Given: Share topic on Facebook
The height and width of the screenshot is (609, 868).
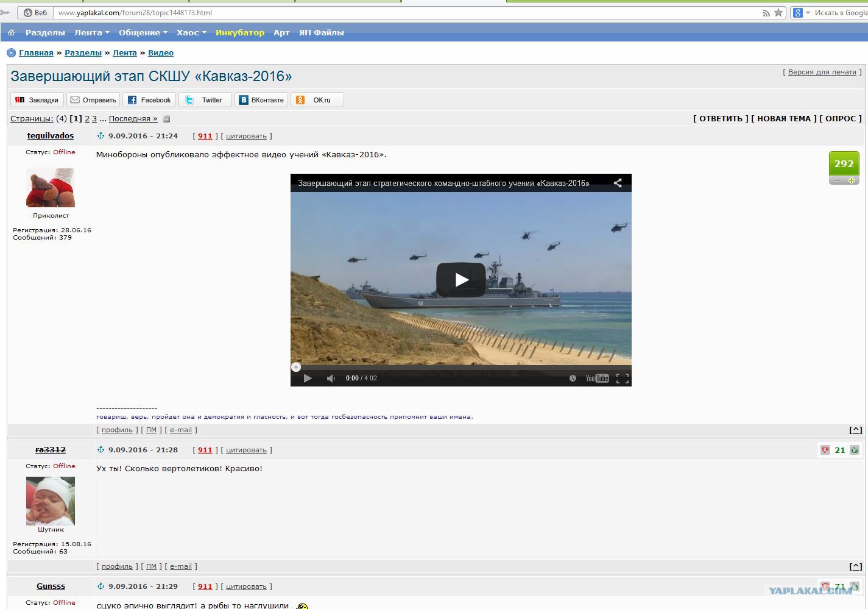Looking at the screenshot, I should coord(149,100).
